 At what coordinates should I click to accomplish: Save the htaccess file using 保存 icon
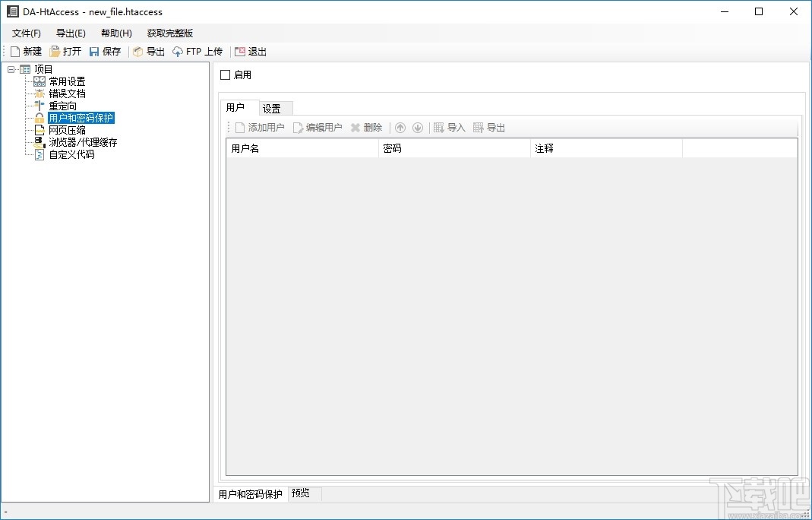coord(106,51)
